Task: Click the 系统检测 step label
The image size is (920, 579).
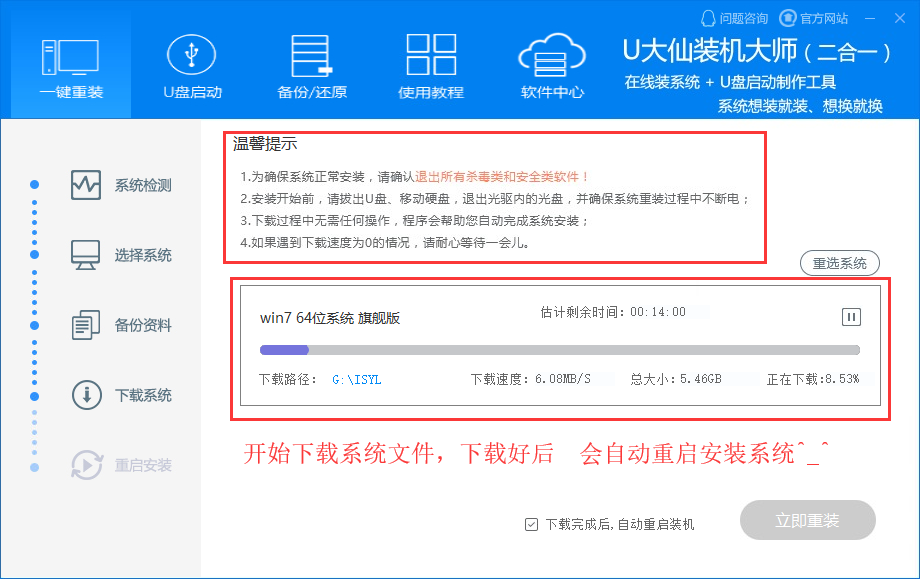Action: [x=143, y=185]
